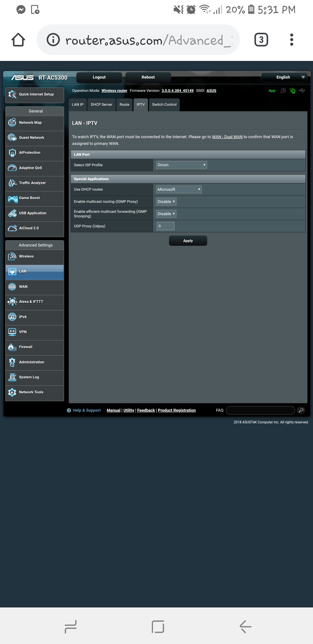
Task: Open the Manual link in footer
Action: coord(113,410)
